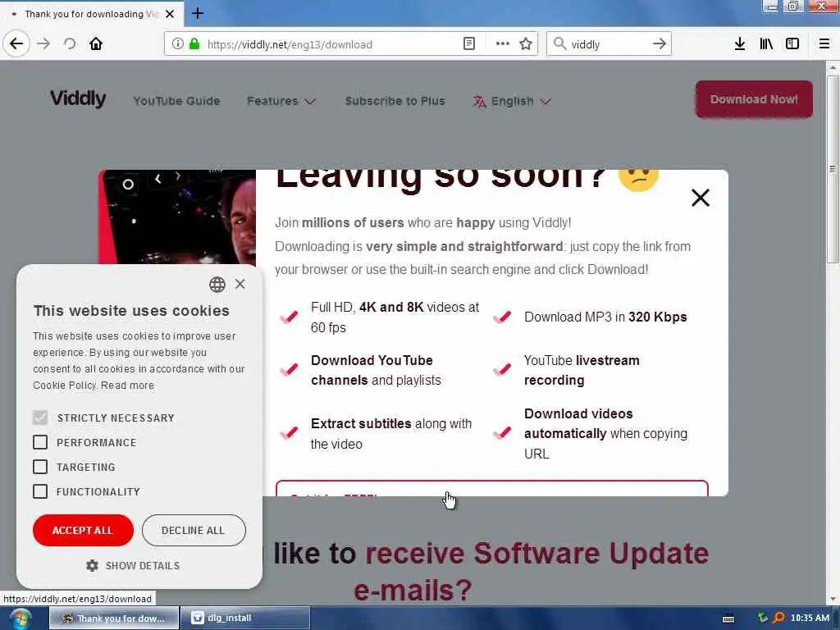Focus the search box containing viddly

click(609, 44)
